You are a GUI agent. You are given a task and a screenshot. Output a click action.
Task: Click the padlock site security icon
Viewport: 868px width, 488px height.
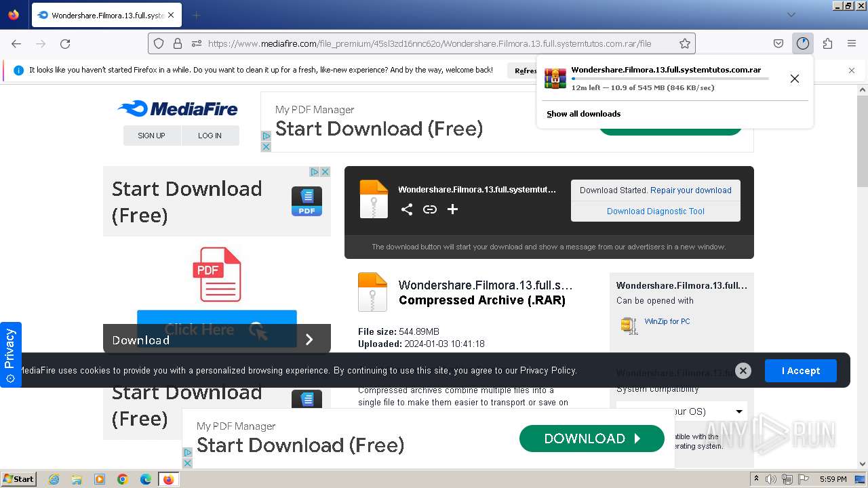[178, 43]
